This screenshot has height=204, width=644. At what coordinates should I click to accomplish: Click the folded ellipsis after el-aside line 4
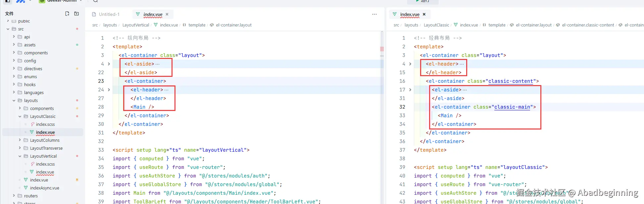pos(157,64)
